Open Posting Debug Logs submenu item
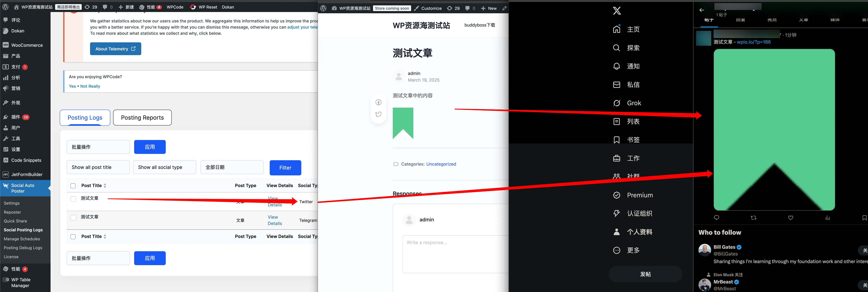The image size is (868, 292). click(x=23, y=248)
